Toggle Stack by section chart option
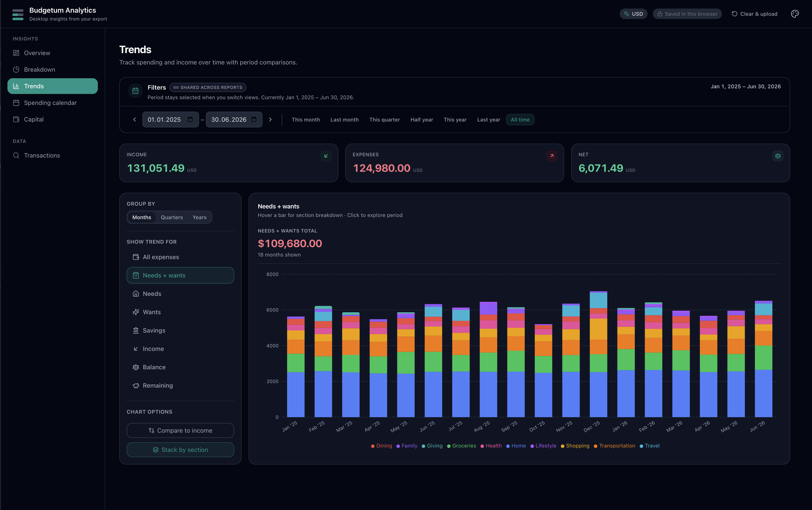The width and height of the screenshot is (812, 510). tap(180, 450)
